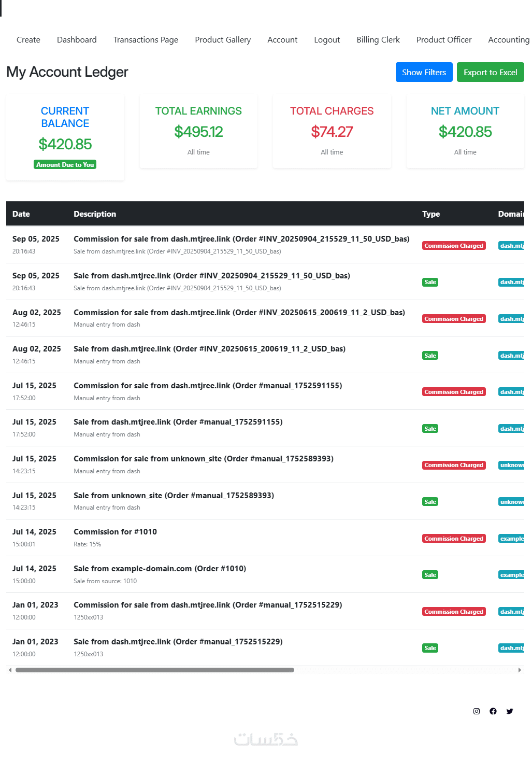Open the Facebook social icon
Image resolution: width=532 pixels, height=761 pixels.
[x=493, y=711]
